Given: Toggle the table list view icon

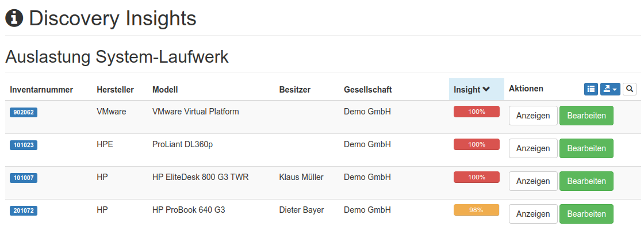Looking at the screenshot, I should (x=591, y=89).
